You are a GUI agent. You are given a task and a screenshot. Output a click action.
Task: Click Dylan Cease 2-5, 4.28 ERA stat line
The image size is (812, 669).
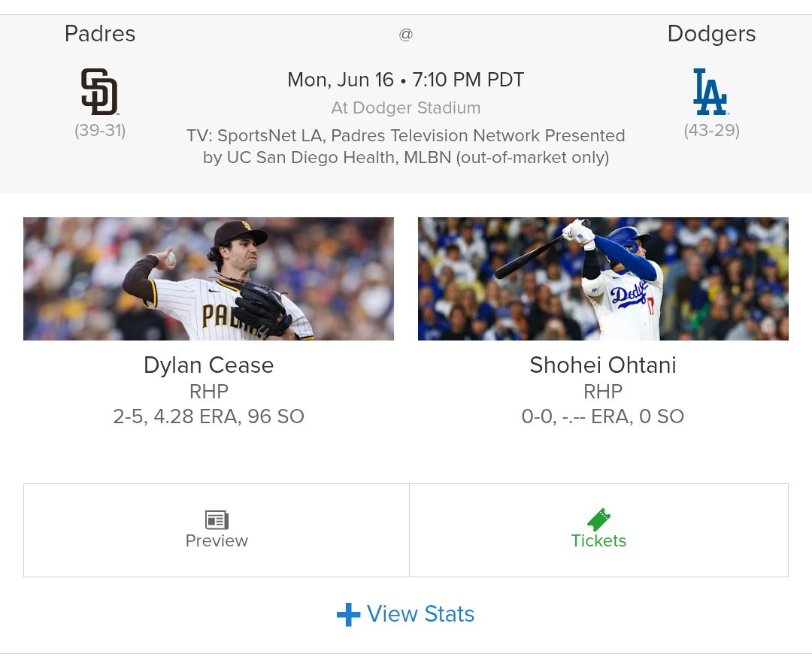[x=209, y=416]
